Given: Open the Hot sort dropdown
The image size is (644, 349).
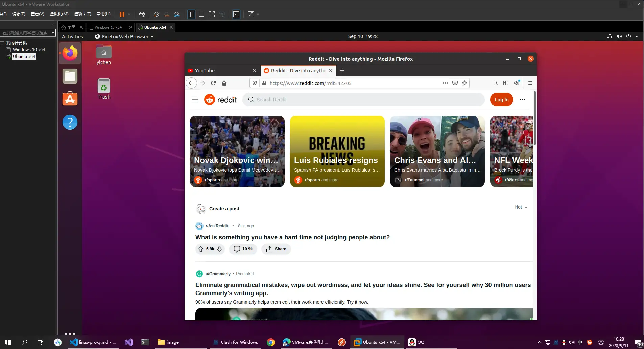Looking at the screenshot, I should tap(521, 207).
